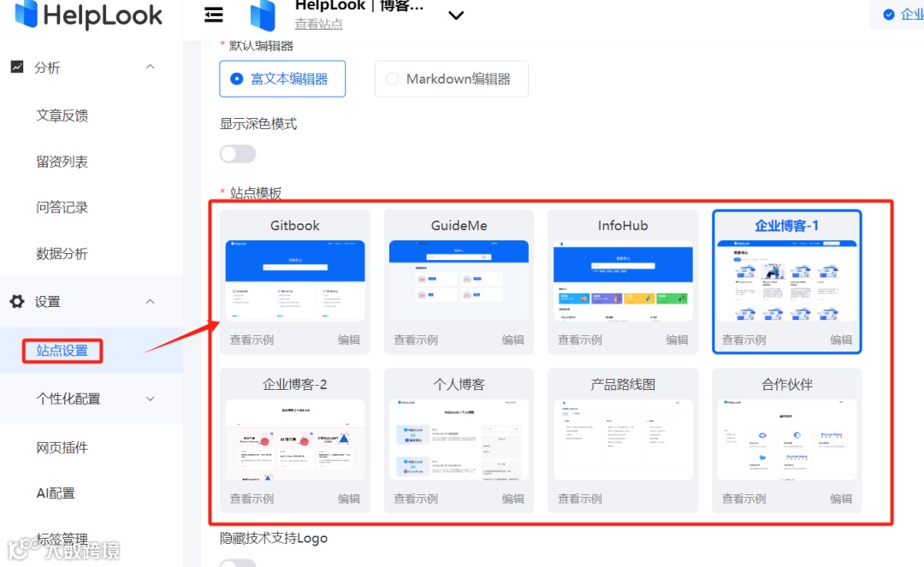Viewport: 924px width, 567px height.
Task: Click the hamburger sidebar collapse icon
Action: click(x=213, y=15)
